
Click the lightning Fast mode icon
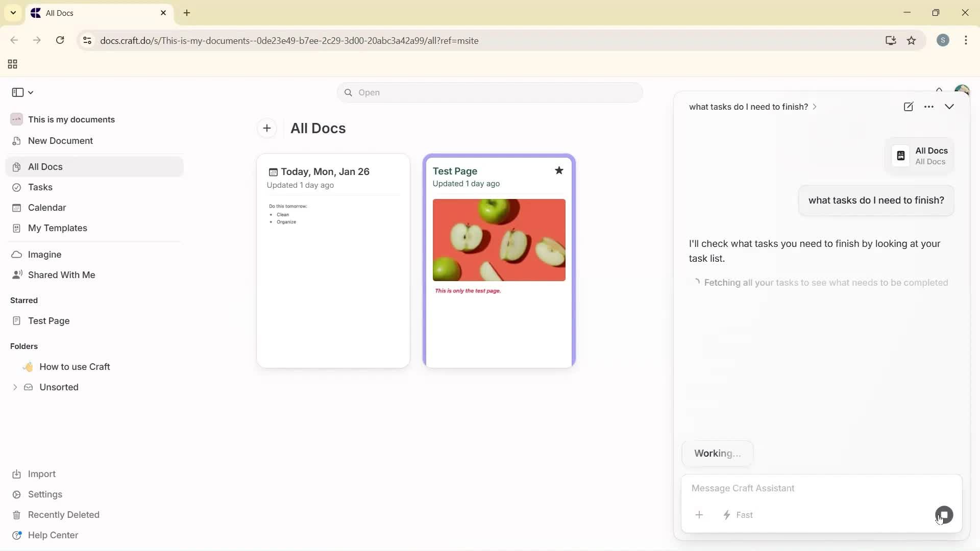click(x=727, y=515)
